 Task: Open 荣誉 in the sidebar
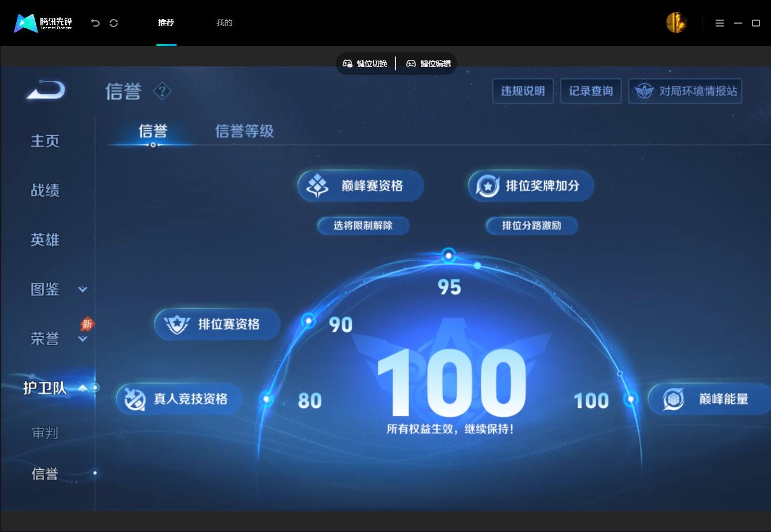[x=45, y=339]
